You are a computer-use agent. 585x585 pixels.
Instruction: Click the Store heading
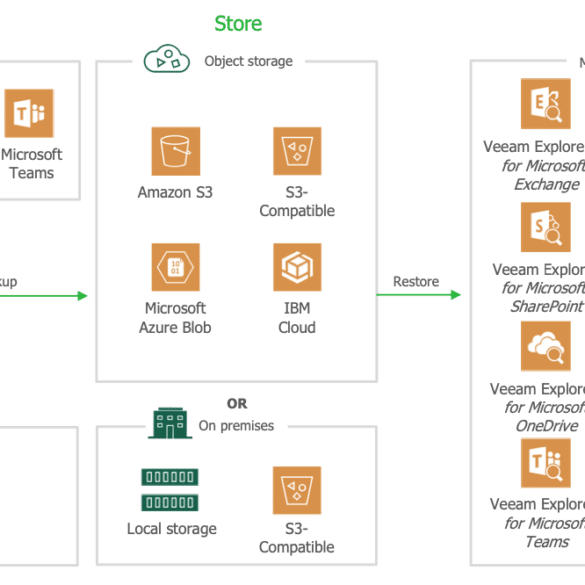(x=238, y=24)
